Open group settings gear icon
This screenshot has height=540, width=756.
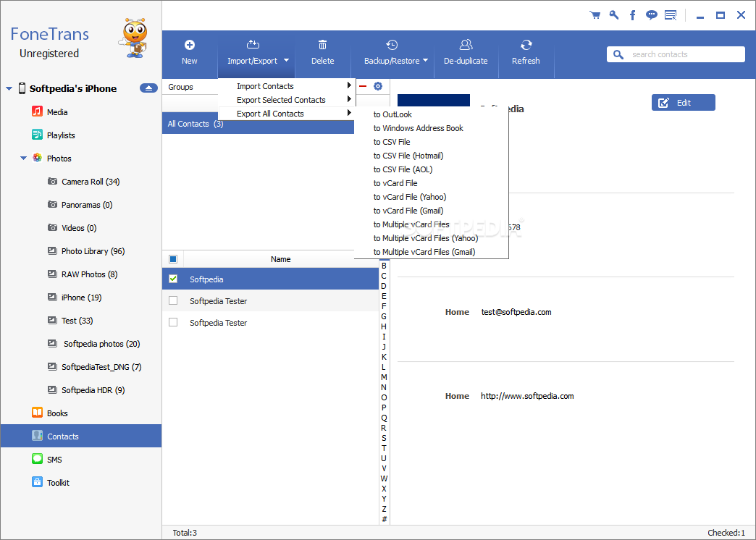pyautogui.click(x=378, y=86)
